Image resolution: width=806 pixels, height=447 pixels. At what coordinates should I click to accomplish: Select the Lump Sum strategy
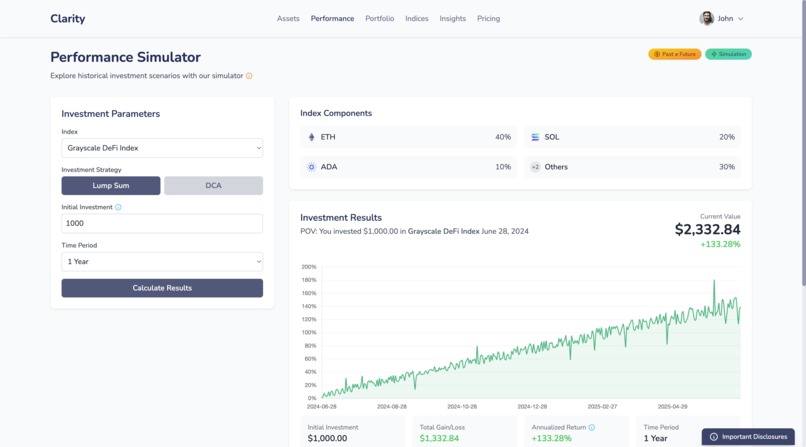click(111, 185)
